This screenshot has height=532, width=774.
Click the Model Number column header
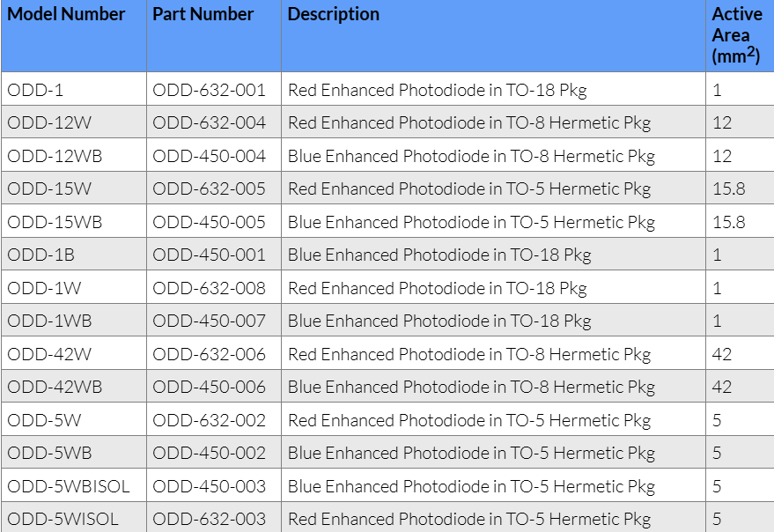pos(66,14)
